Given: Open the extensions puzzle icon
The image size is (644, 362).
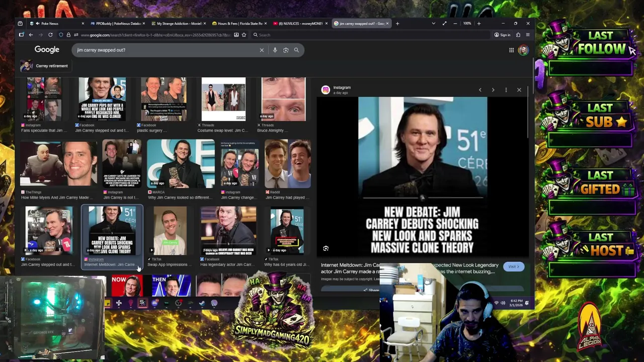Looking at the screenshot, I should [518, 35].
